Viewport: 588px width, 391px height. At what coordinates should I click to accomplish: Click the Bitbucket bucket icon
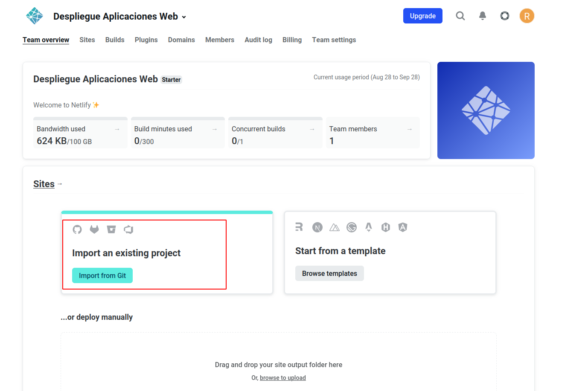(111, 230)
